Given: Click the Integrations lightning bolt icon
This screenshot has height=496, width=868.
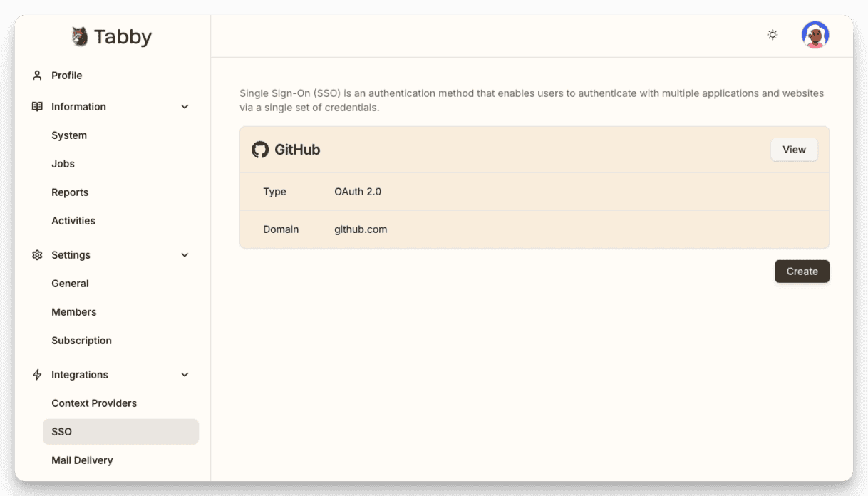Looking at the screenshot, I should [x=37, y=375].
